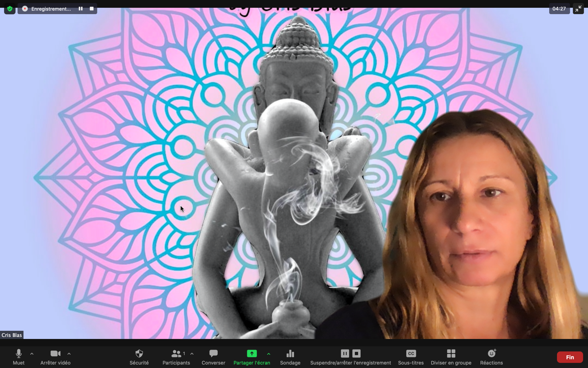Open the Participants panel

176,354
